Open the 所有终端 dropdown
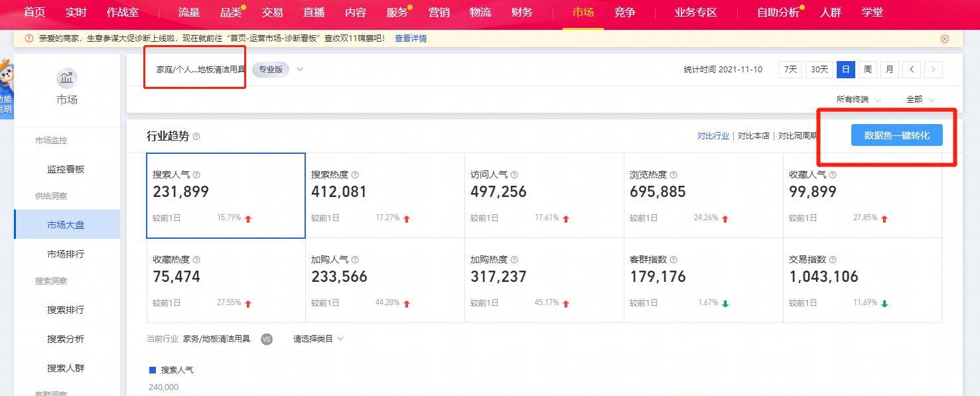Viewport: 980px width, 396px height. coord(859,99)
